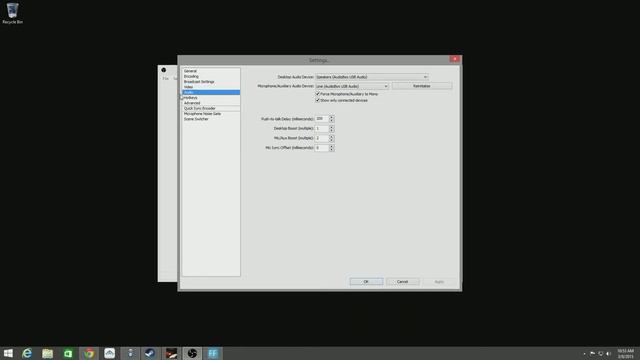
Task: Open the Encoding settings category
Action: click(211, 76)
